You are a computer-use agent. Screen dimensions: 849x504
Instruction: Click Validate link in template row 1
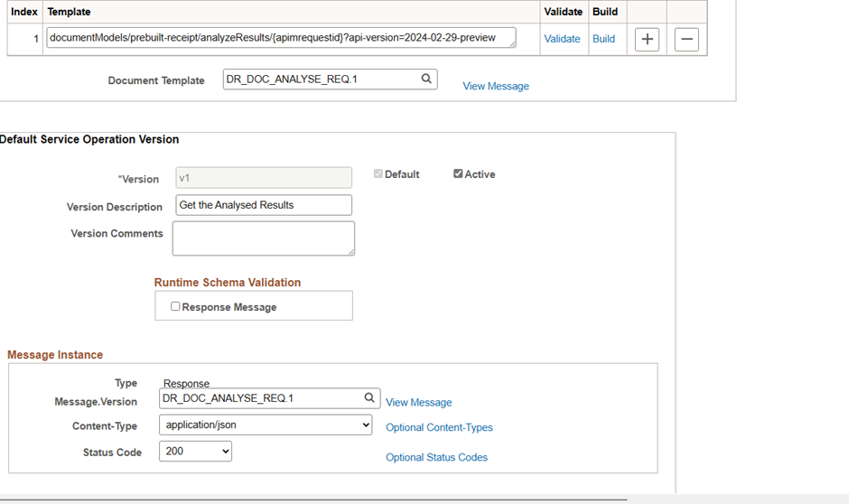(x=562, y=39)
